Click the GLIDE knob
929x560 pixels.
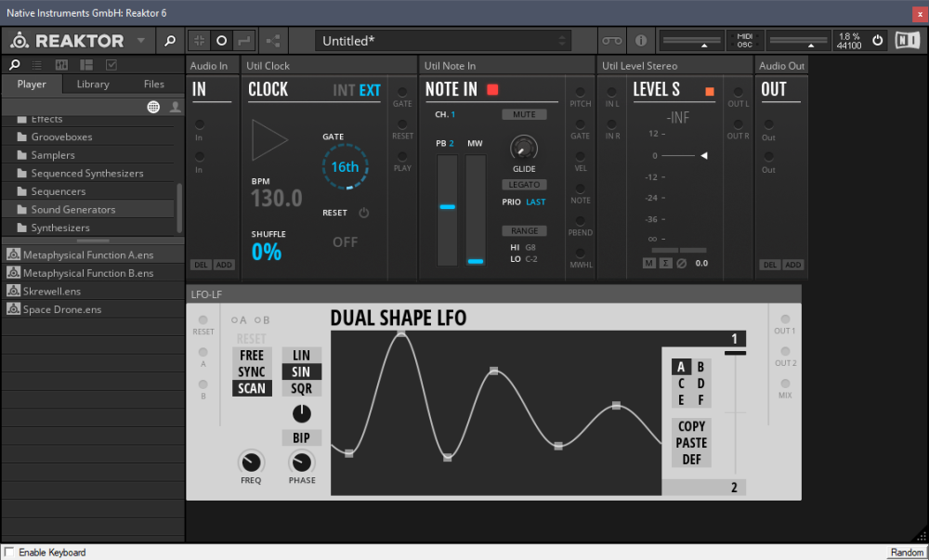[524, 148]
